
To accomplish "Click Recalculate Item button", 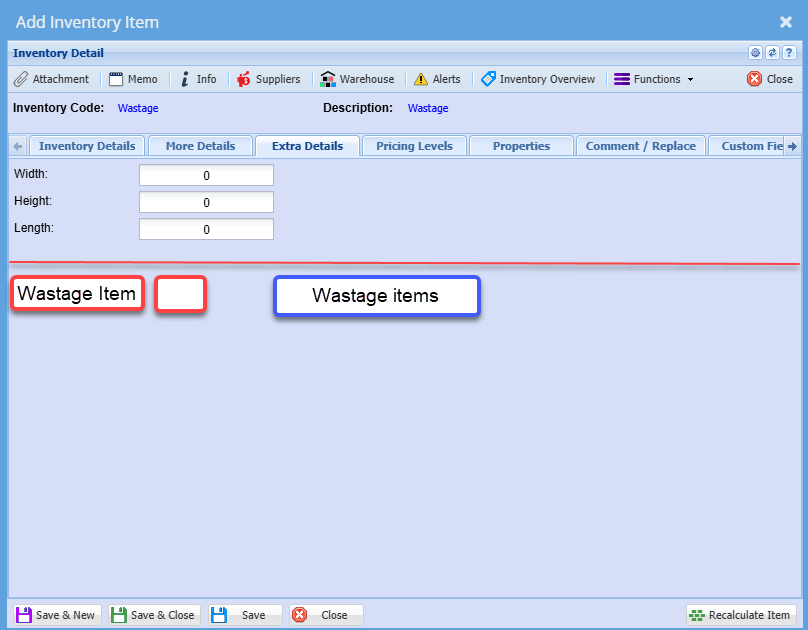I will click(x=741, y=615).
